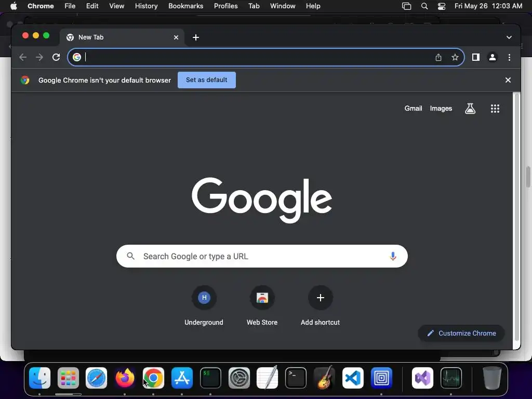Open the Images link
This screenshot has width=532, height=399.
pyautogui.click(x=441, y=109)
